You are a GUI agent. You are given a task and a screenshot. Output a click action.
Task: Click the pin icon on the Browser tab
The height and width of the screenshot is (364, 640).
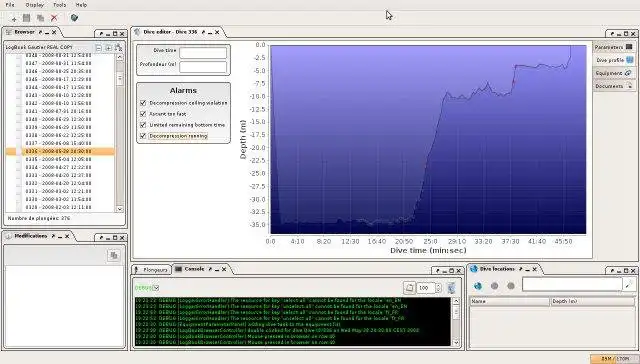point(40,32)
